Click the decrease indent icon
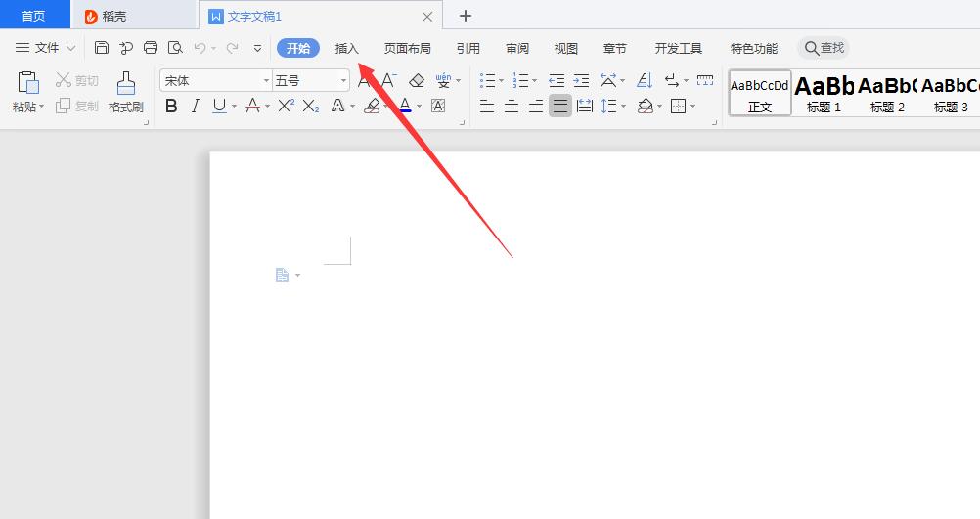 tap(557, 80)
